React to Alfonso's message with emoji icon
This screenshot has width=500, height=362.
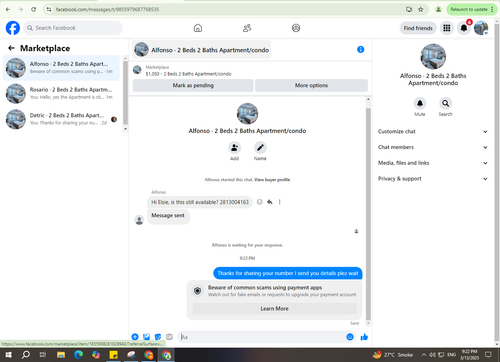pos(260,202)
